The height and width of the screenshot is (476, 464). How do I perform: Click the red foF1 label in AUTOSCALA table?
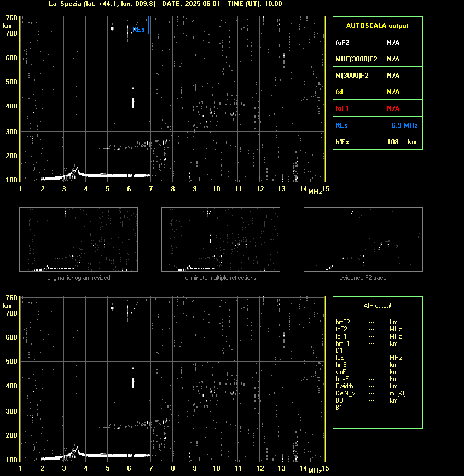pyautogui.click(x=342, y=108)
